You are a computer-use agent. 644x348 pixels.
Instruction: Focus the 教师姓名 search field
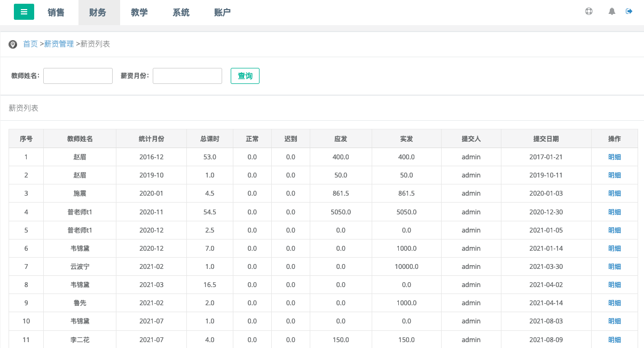click(78, 76)
